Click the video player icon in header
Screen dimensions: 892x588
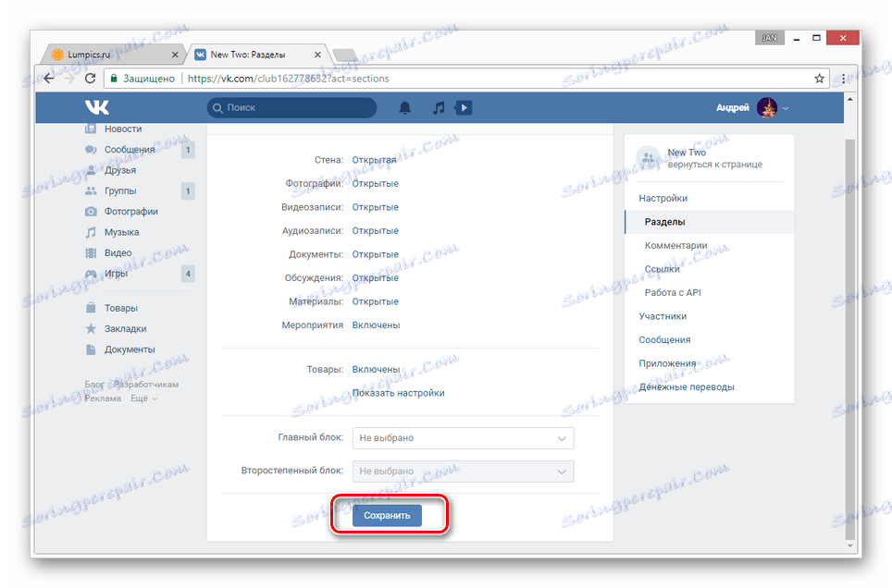pyautogui.click(x=464, y=107)
